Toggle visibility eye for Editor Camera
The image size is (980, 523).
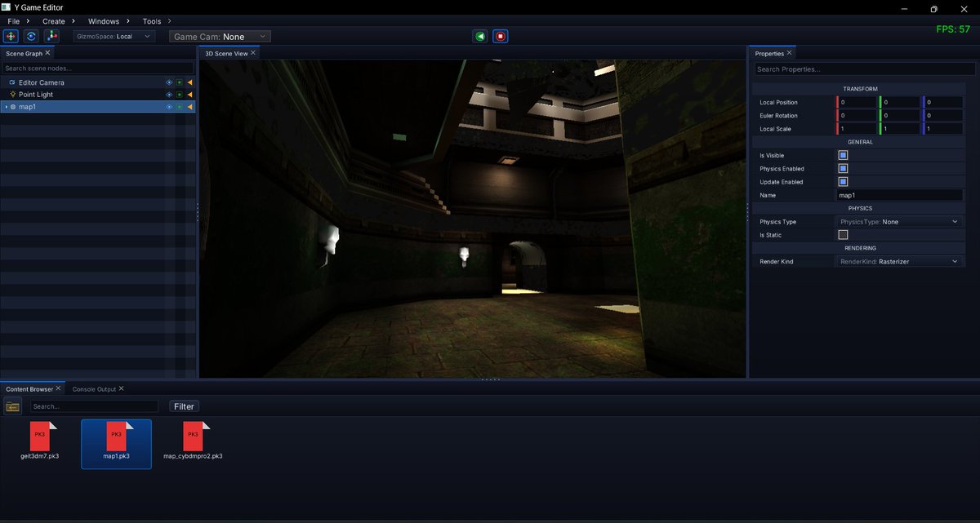point(170,82)
